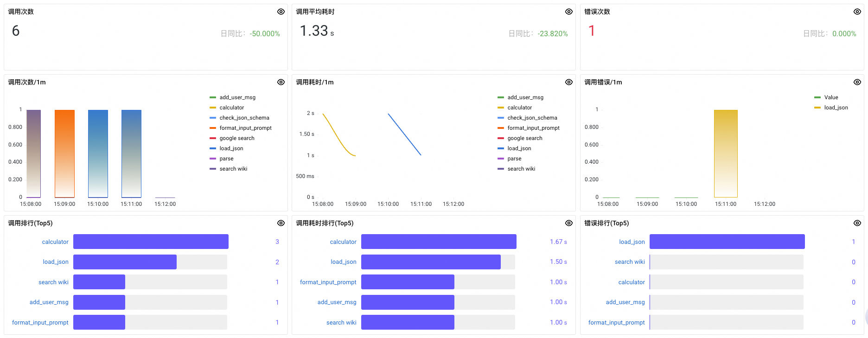Click eye icon on 调用排行(Top5) panel
The height and width of the screenshot is (338, 868).
point(281,223)
